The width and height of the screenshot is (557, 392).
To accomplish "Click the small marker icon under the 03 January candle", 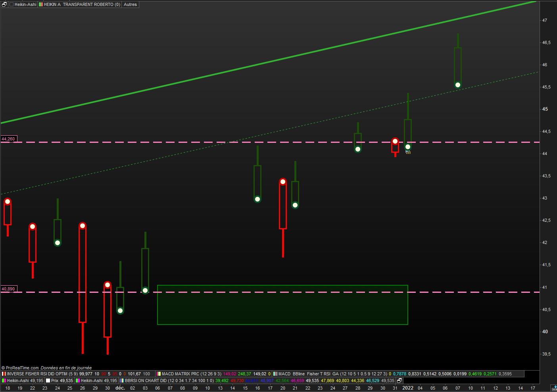I will (408, 152).
